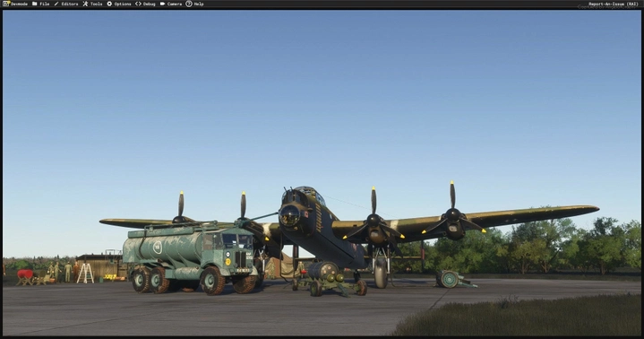Open the Help menu
This screenshot has width=644, height=339.
[x=194, y=4]
